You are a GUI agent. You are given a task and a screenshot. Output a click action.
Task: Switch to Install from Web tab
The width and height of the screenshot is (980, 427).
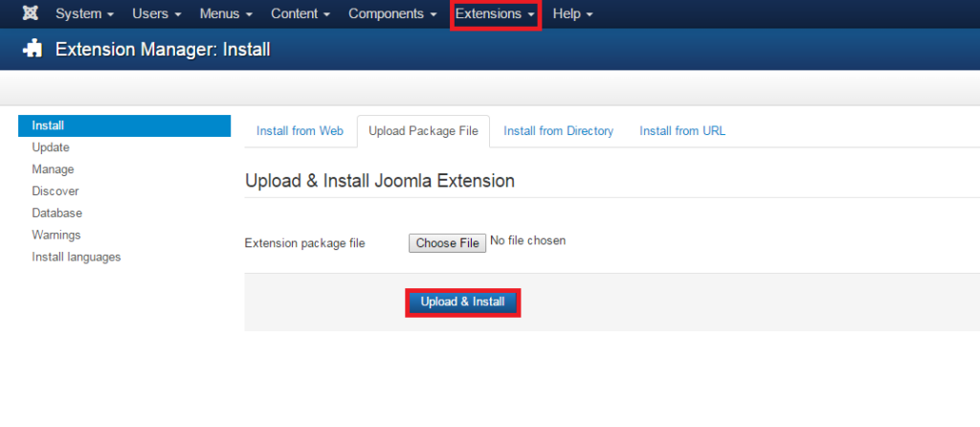click(300, 131)
